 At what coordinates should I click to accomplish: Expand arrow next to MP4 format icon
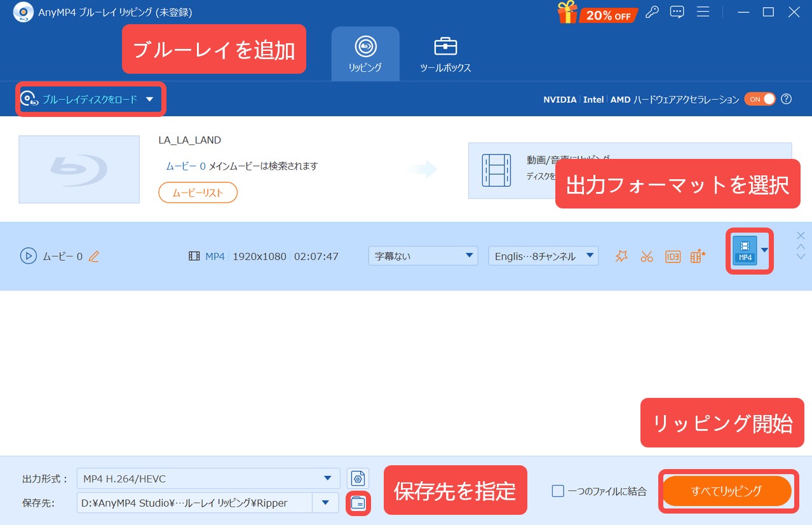764,250
